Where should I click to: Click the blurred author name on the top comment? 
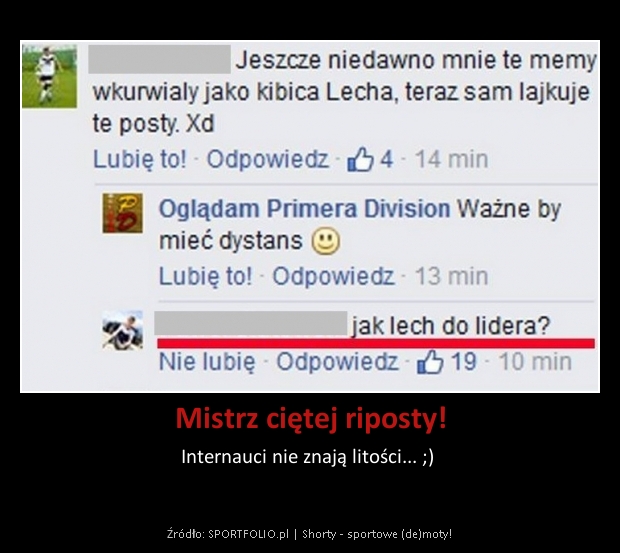point(159,59)
